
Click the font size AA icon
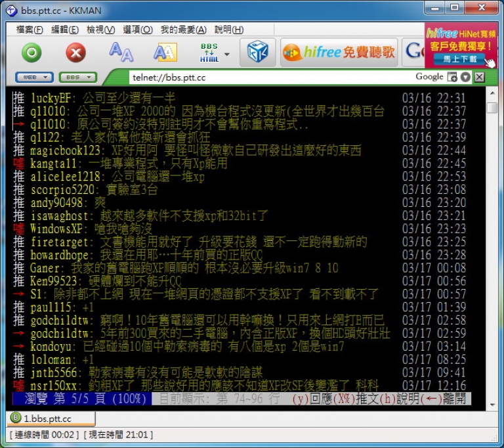[121, 52]
